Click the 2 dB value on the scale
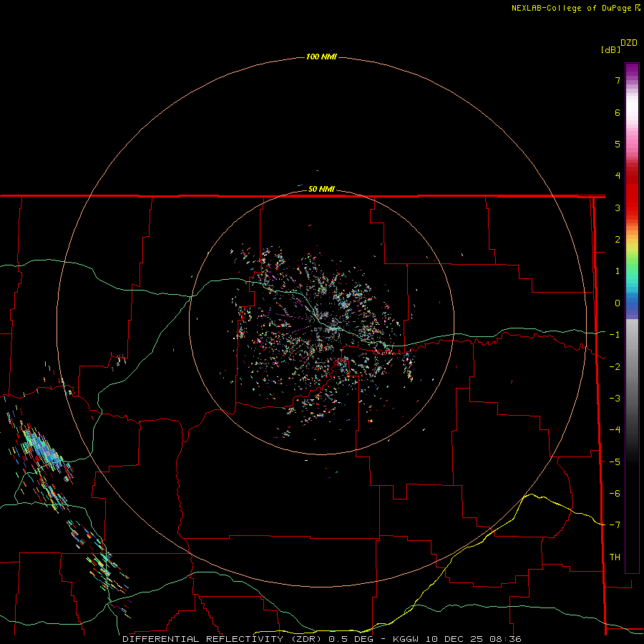The image size is (644, 644). pyautogui.click(x=618, y=240)
